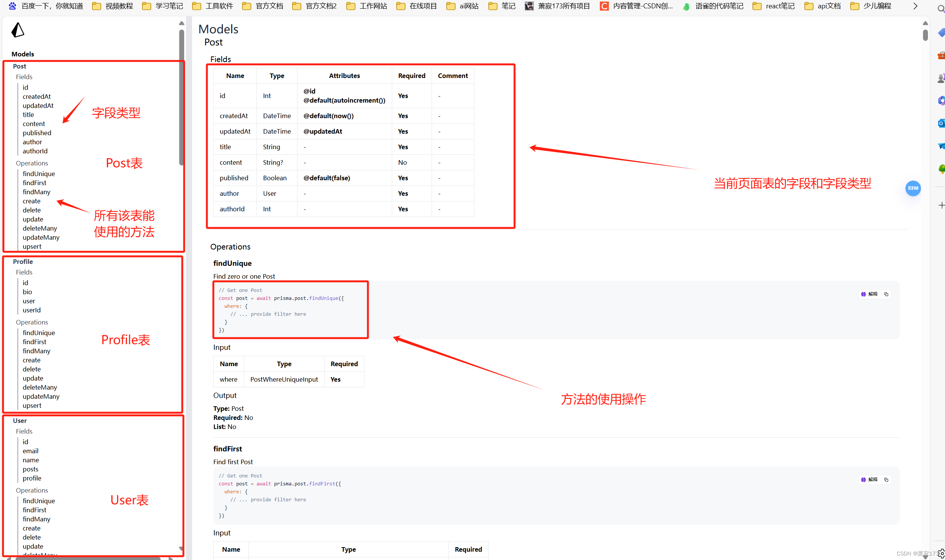The height and width of the screenshot is (560, 945).
Task: Open upsert under Post operations in the sidebar
Action: pyautogui.click(x=32, y=246)
